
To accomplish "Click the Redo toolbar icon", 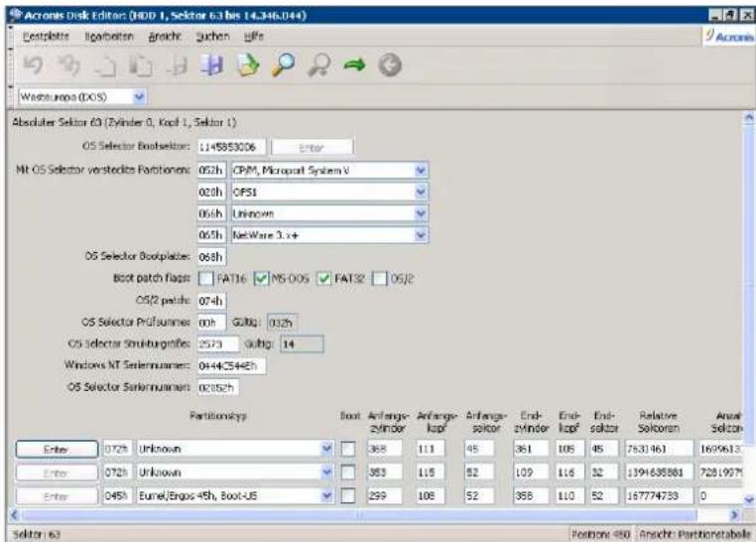I will pos(68,66).
